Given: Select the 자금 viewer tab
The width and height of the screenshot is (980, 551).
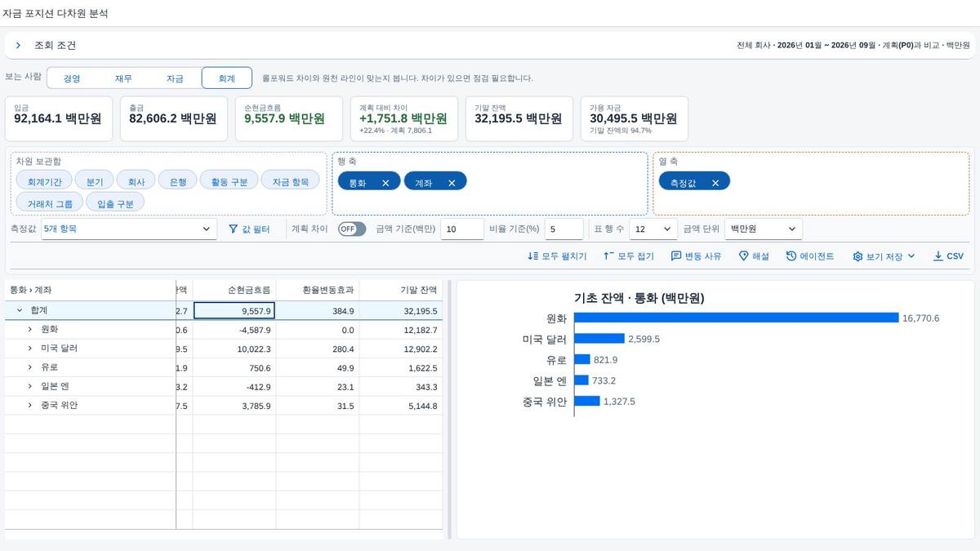Looking at the screenshot, I should 175,78.
